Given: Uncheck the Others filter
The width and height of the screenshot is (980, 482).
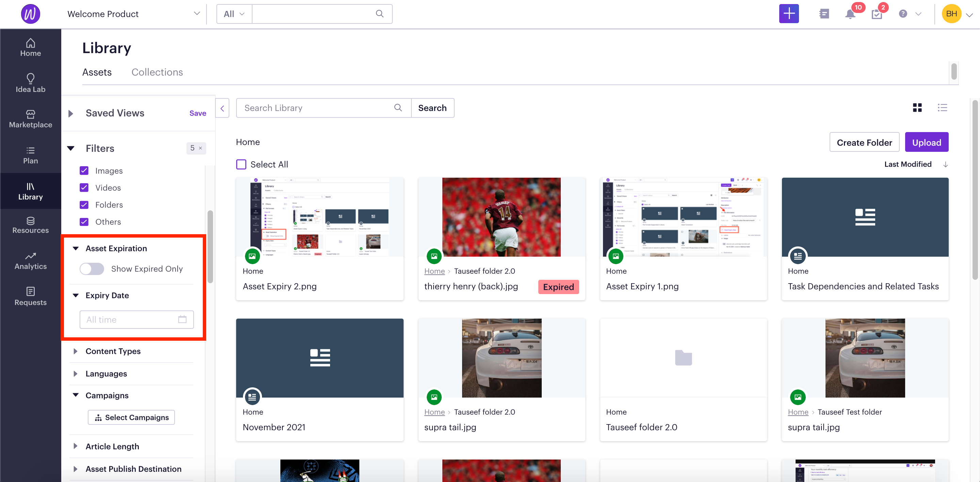Looking at the screenshot, I should click(x=84, y=222).
